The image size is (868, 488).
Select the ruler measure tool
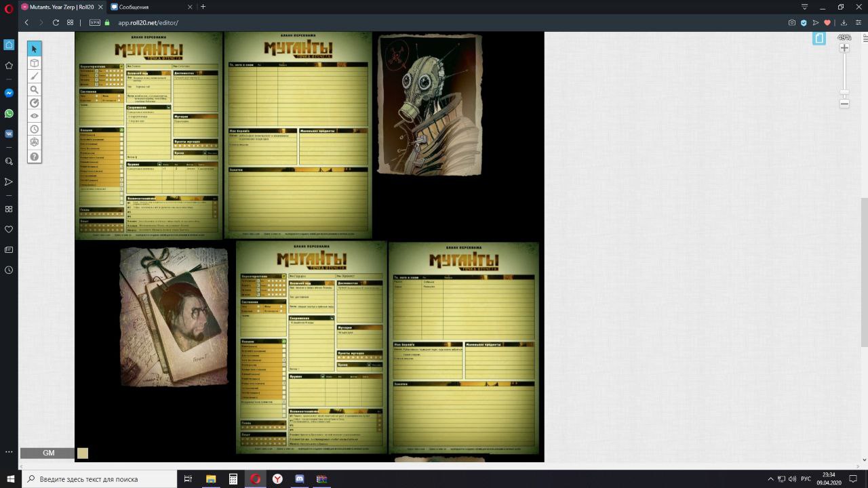click(x=34, y=103)
